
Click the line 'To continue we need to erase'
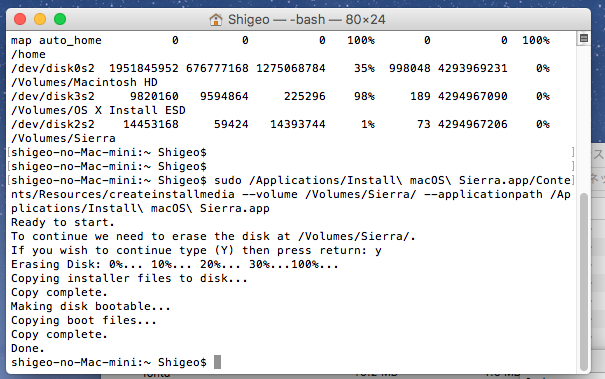(x=213, y=236)
